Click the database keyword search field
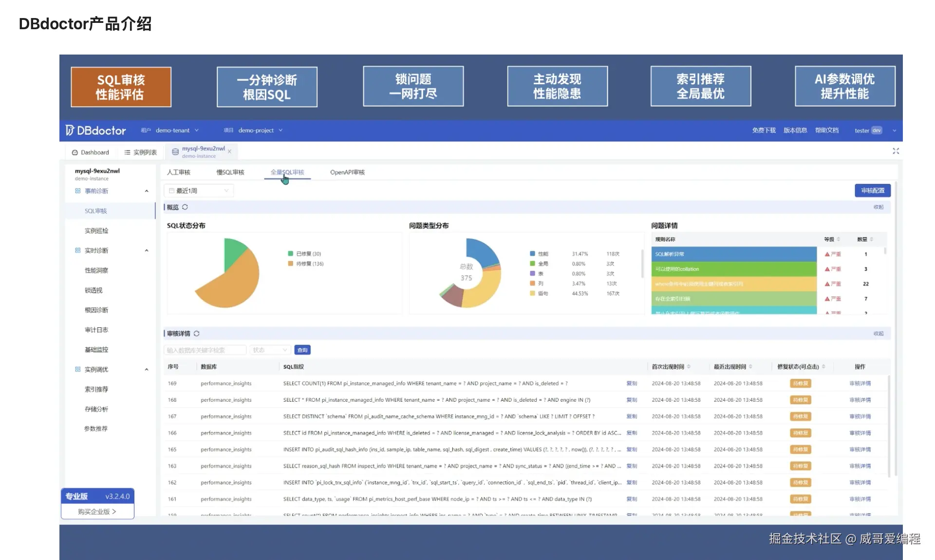The image size is (935, 560). pos(205,350)
